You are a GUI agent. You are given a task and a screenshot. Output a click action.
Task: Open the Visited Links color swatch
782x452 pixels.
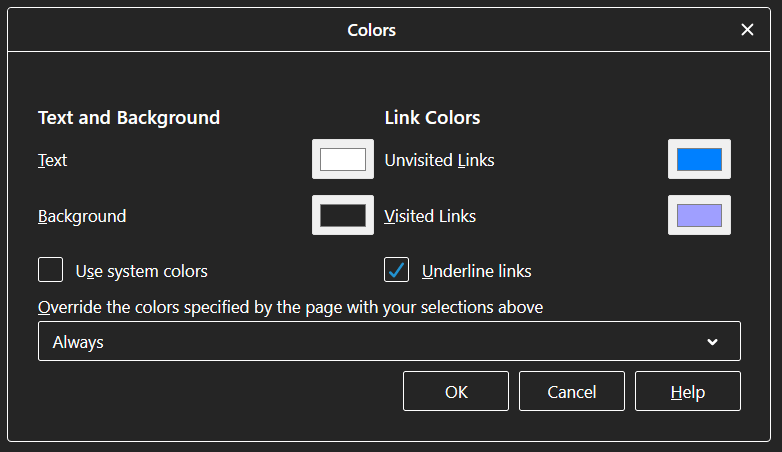coord(699,215)
